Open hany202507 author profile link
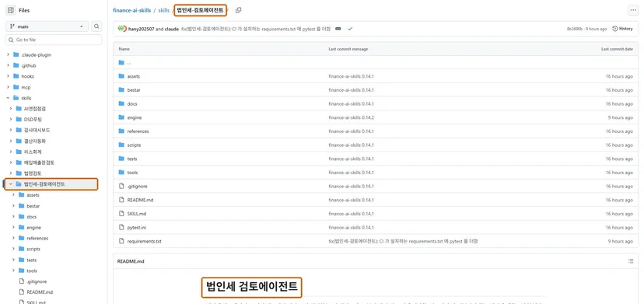 (141, 29)
